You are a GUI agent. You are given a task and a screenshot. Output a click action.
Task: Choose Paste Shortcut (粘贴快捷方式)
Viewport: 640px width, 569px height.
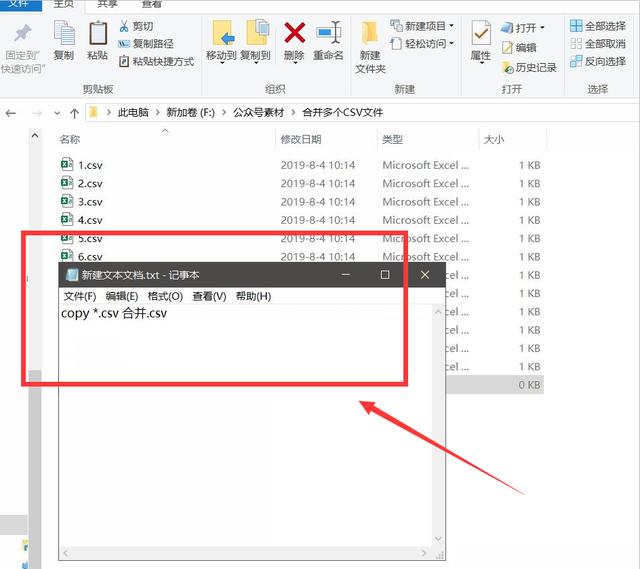tap(156, 61)
